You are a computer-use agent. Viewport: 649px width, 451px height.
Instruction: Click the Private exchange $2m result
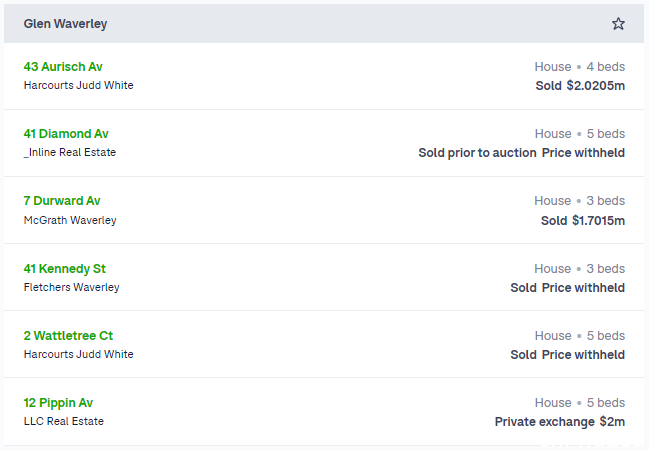(x=560, y=422)
